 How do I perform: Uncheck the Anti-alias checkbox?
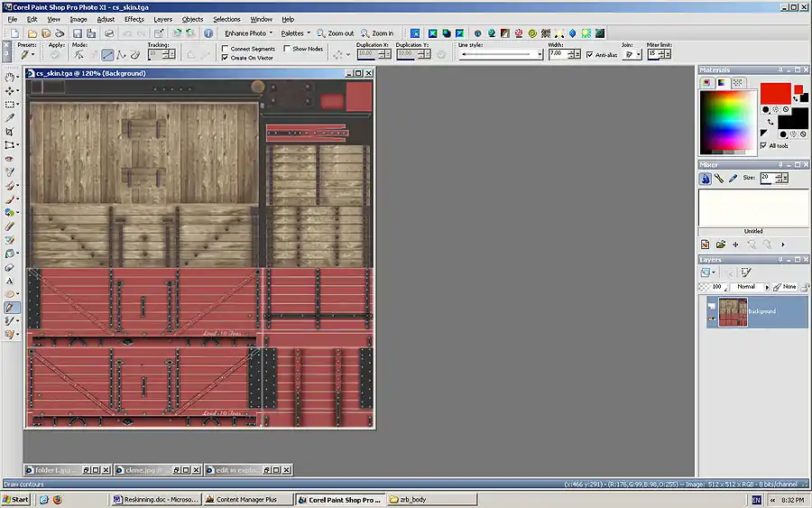(590, 54)
